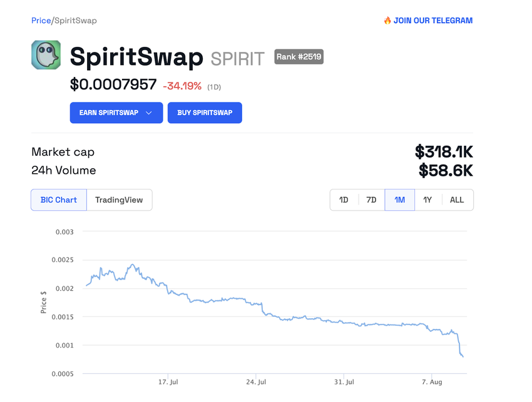
Task: Select the 1D time range
Action: tap(344, 200)
